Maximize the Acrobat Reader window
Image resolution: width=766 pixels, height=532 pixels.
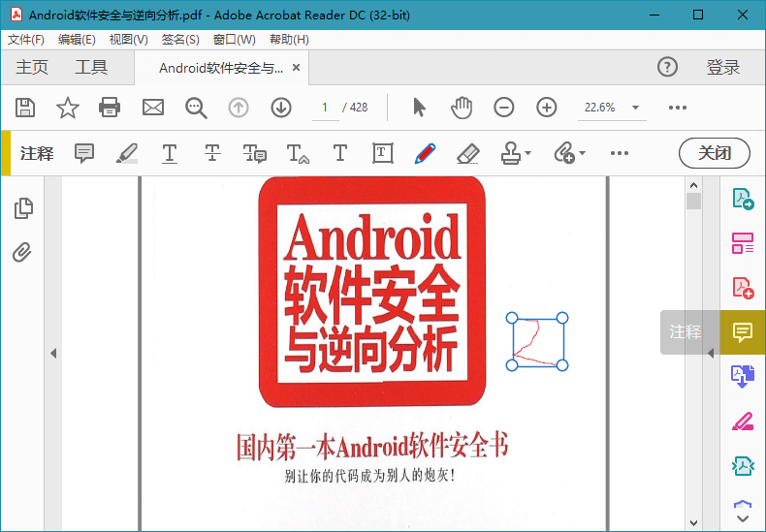(x=698, y=16)
